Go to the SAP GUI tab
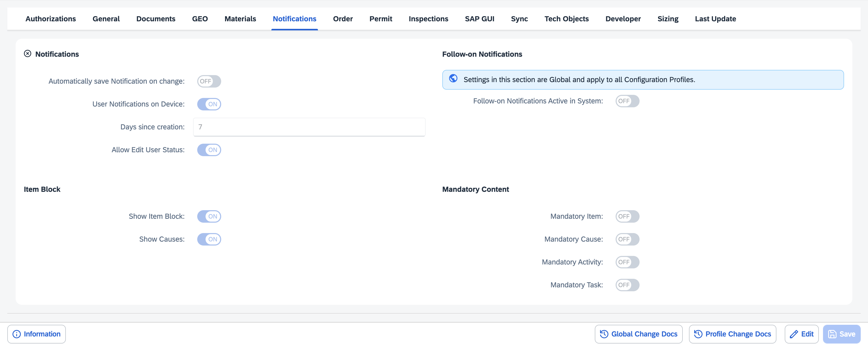The width and height of the screenshot is (868, 344). tap(479, 19)
